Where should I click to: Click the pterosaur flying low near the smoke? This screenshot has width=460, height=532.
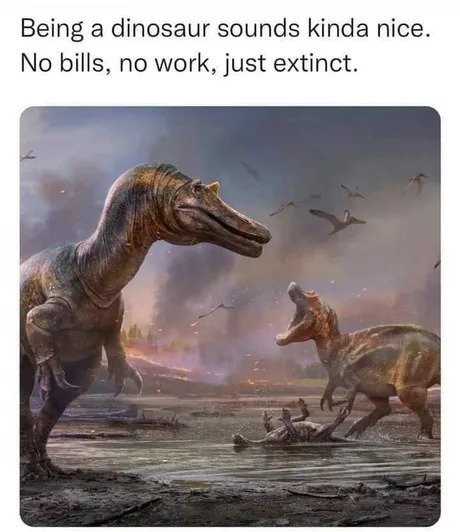coord(215,310)
